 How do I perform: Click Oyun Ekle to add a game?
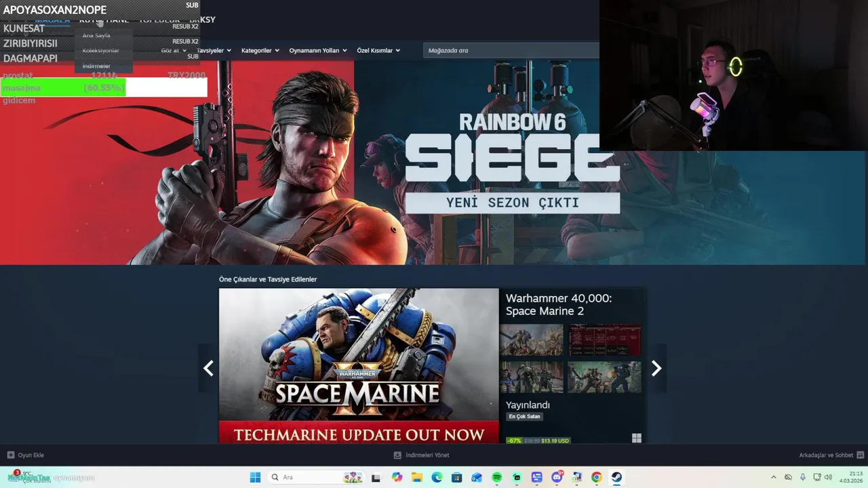click(26, 455)
